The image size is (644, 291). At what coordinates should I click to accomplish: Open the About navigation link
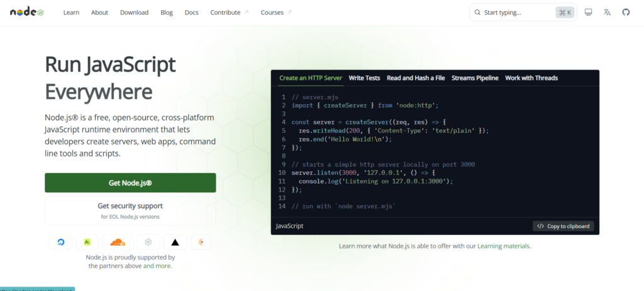pyautogui.click(x=99, y=13)
